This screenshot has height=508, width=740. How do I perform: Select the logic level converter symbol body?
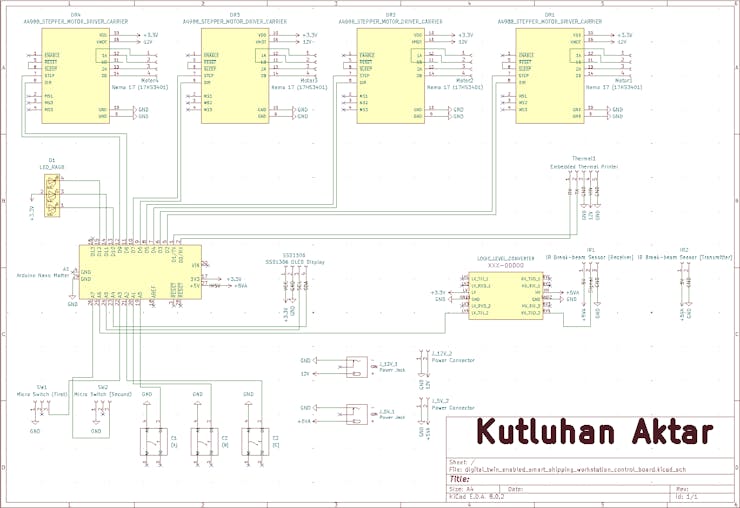click(505, 296)
